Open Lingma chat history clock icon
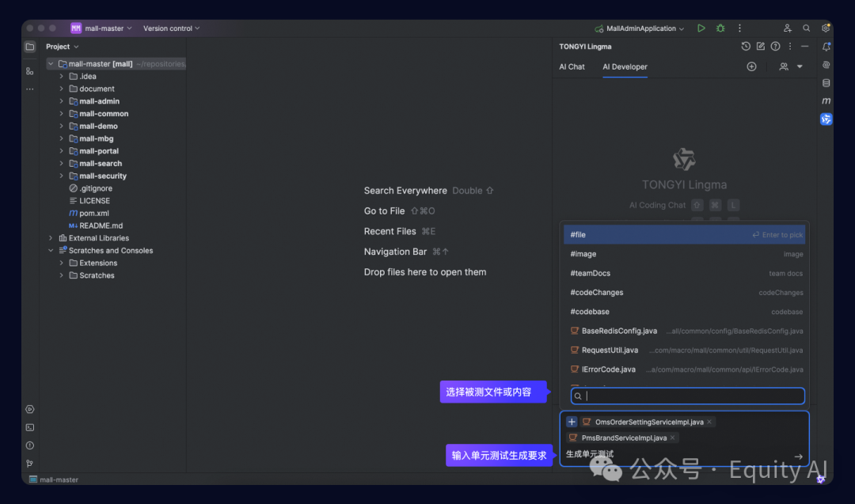The height and width of the screenshot is (504, 855). point(746,47)
